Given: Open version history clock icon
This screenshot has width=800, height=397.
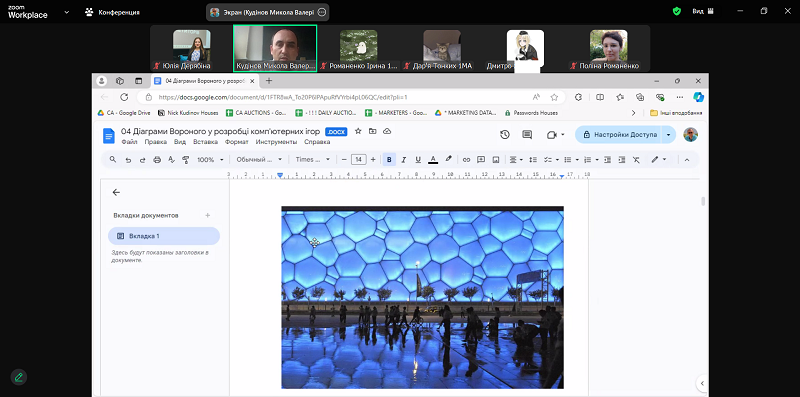Looking at the screenshot, I should 505,135.
